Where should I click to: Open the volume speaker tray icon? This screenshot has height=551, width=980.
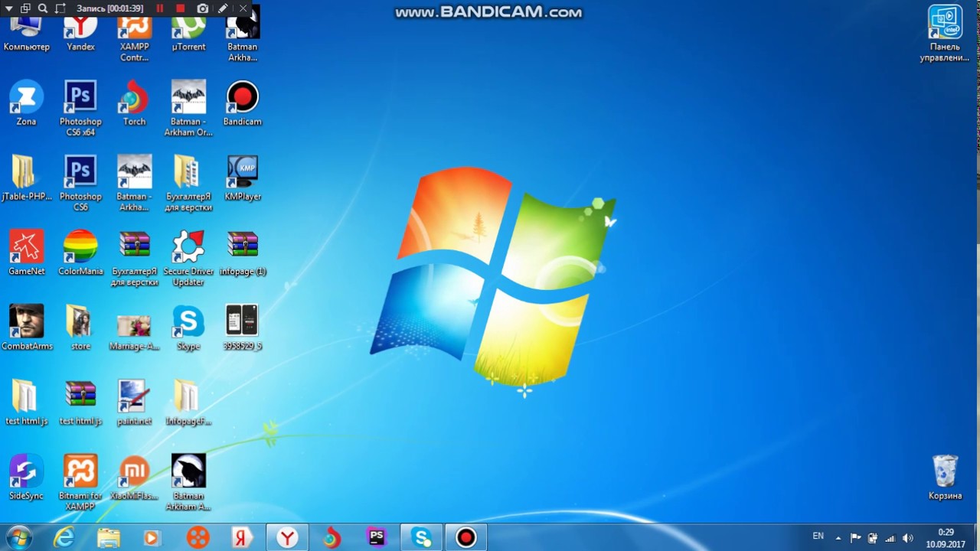point(908,538)
